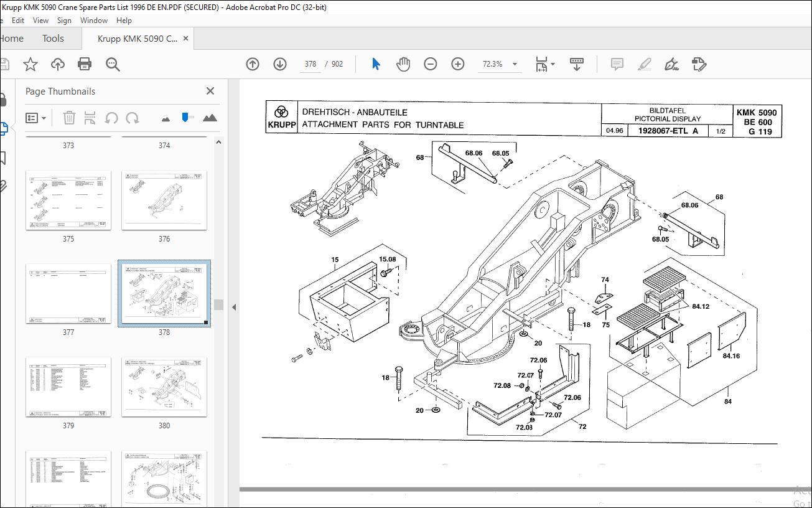Delete selected pages with the trash icon
The image size is (812, 508).
[70, 118]
